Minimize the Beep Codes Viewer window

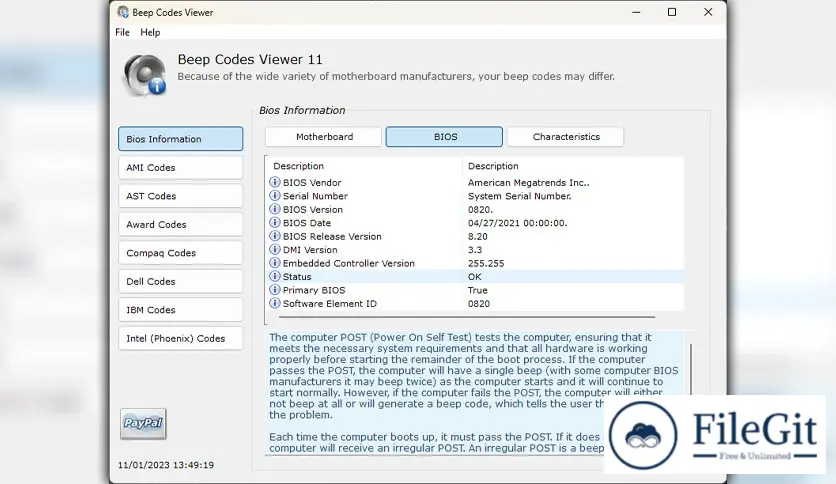[x=636, y=12]
